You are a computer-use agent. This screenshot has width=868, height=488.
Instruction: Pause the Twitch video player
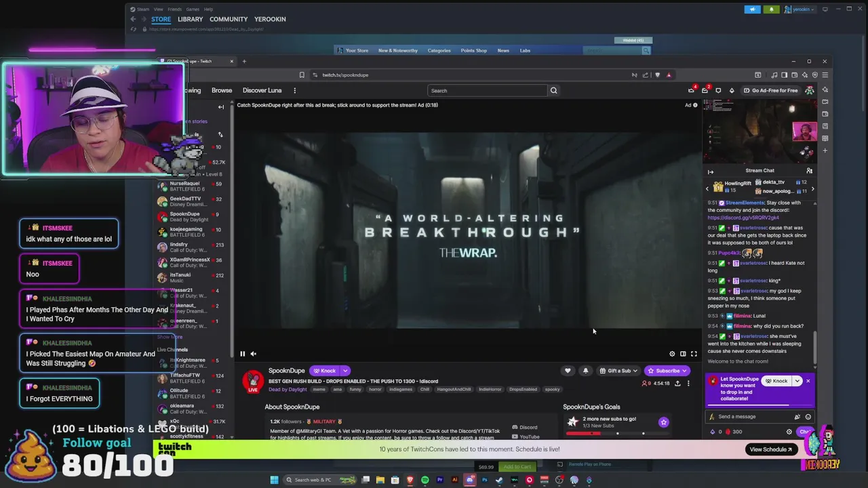pyautogui.click(x=242, y=354)
